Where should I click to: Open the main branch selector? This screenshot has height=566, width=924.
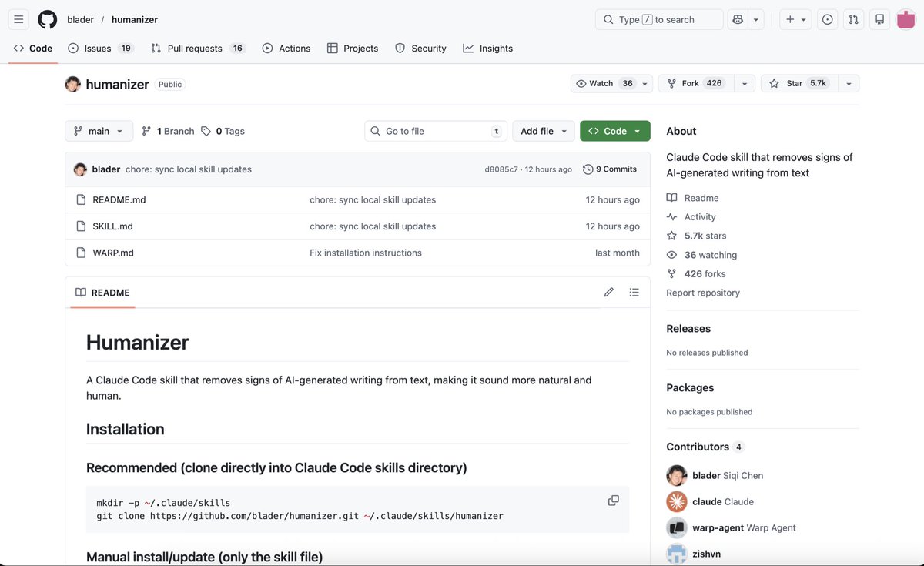[x=99, y=131]
